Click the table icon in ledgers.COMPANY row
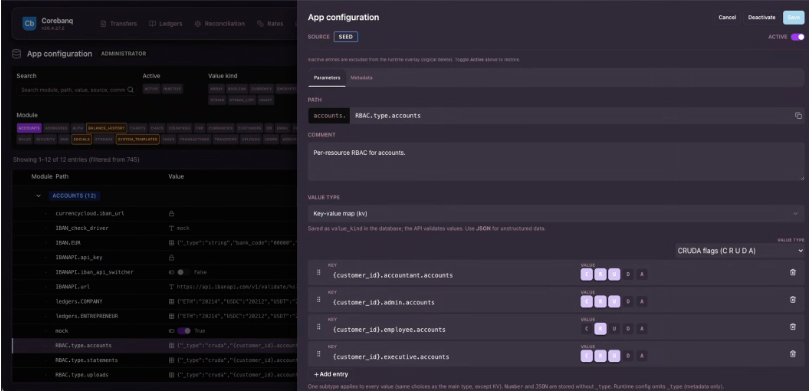This screenshot has width=810, height=392. pos(172,301)
